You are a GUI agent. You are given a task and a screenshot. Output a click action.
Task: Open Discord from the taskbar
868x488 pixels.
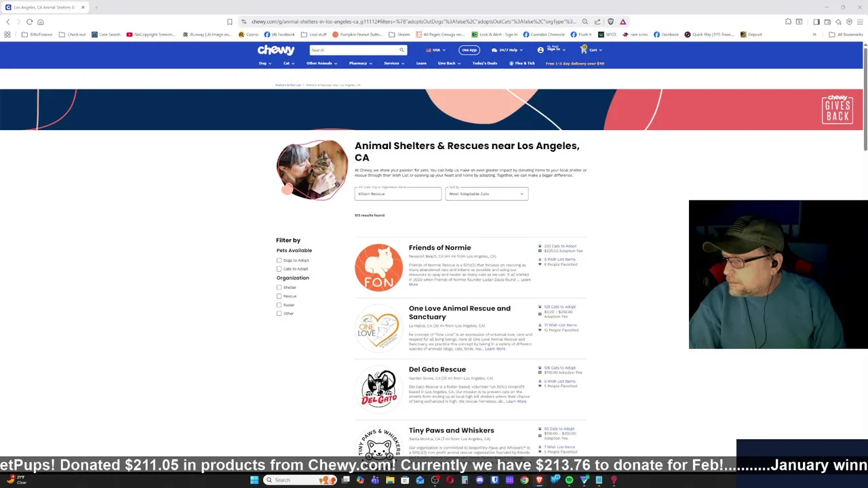(x=479, y=480)
